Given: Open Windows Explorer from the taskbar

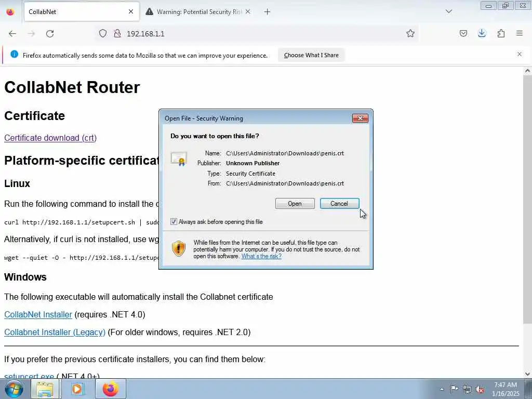Looking at the screenshot, I should pyautogui.click(x=45, y=389).
